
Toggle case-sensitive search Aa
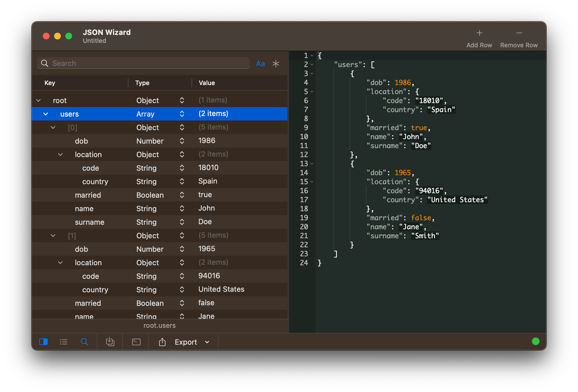coord(260,64)
